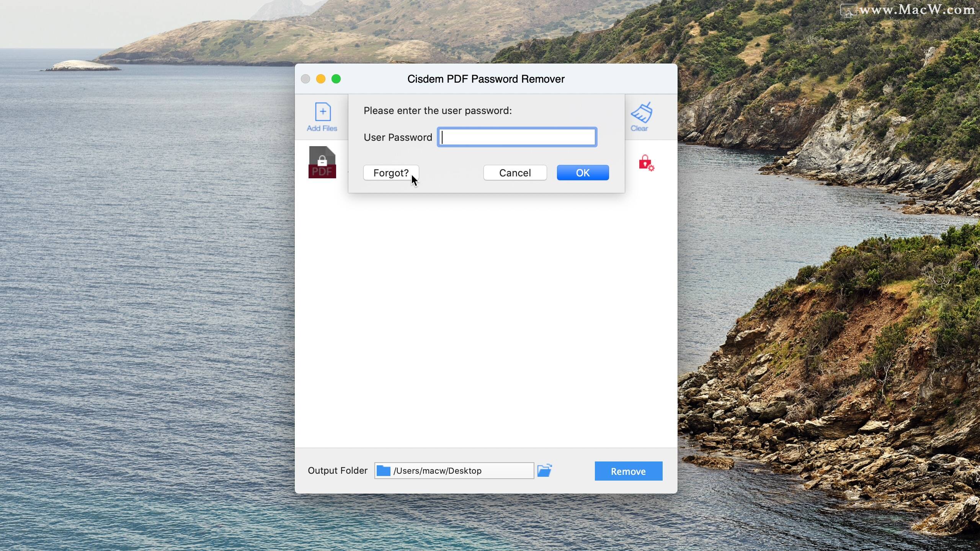Click the 'Cisdem PDF Password Remover' window title
This screenshot has height=551, width=980.
tap(486, 79)
